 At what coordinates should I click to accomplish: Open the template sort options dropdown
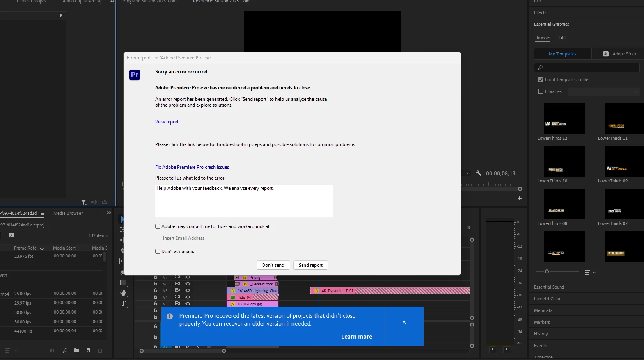tap(590, 273)
